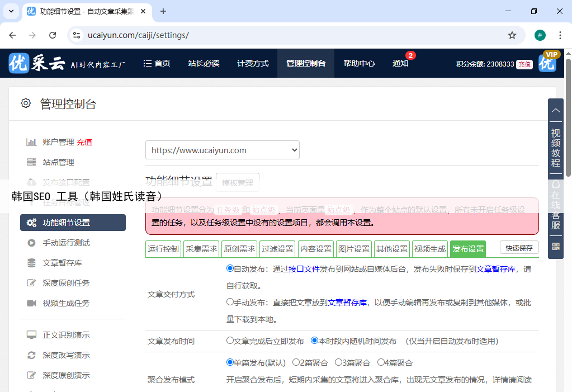Click the 手动运行测试 play icon

(32, 243)
